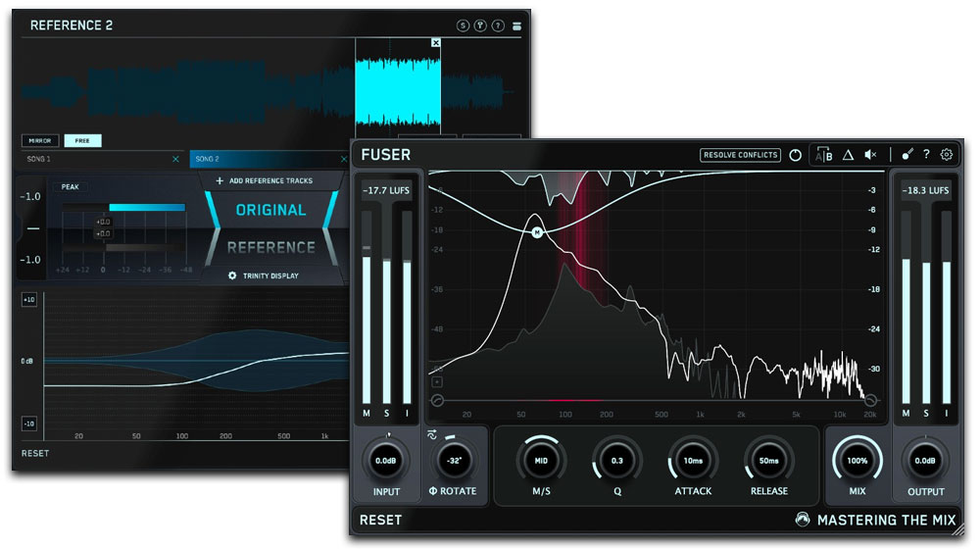Click the Fuser question mark help icon
This screenshot has width=980, height=549.
pyautogui.click(x=926, y=155)
